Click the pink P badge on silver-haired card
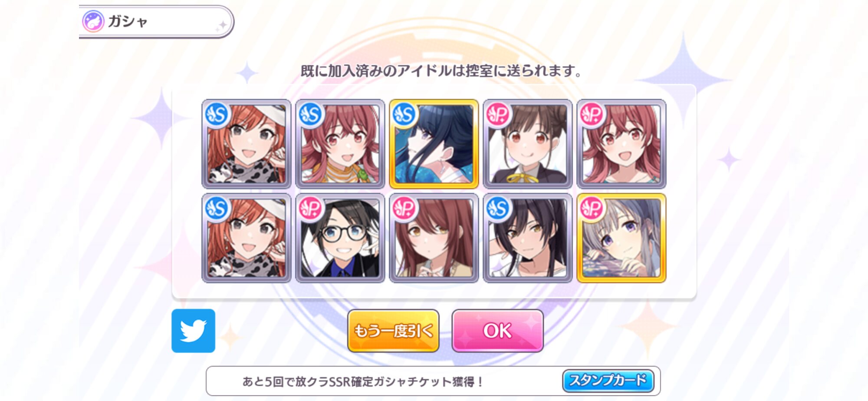 [x=592, y=209]
